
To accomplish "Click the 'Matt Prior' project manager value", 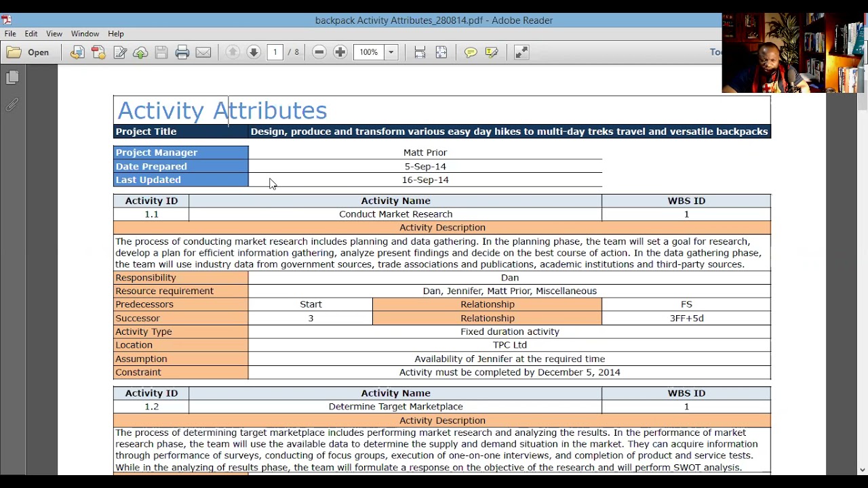I will coord(425,152).
